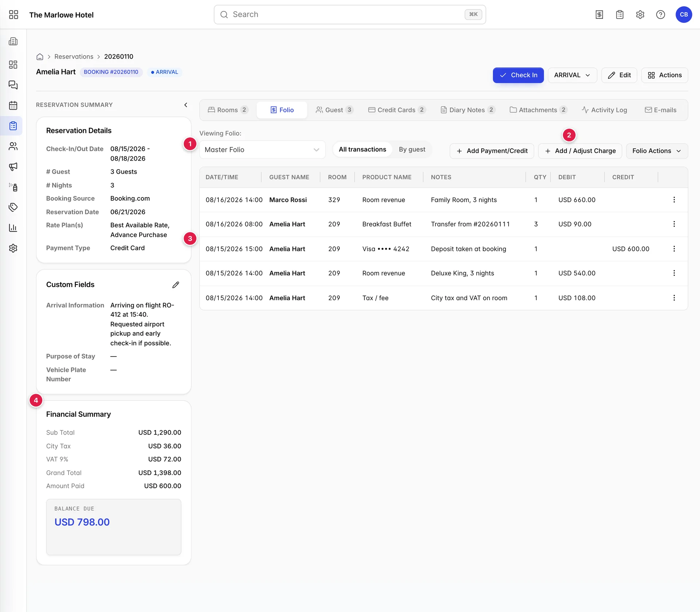
Task: Open the reservations clipboard sidebar icon
Action: 13,126
